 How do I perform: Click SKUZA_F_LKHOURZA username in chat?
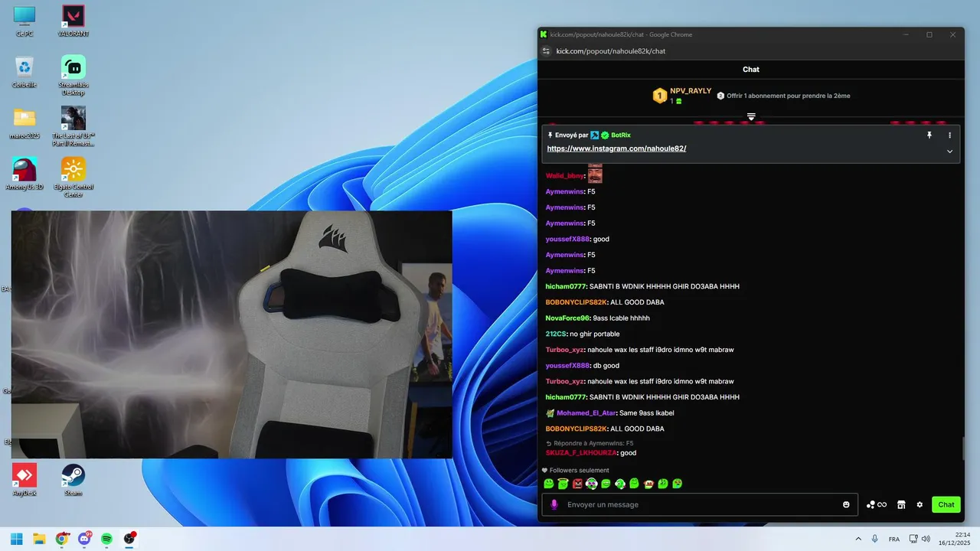tap(581, 452)
